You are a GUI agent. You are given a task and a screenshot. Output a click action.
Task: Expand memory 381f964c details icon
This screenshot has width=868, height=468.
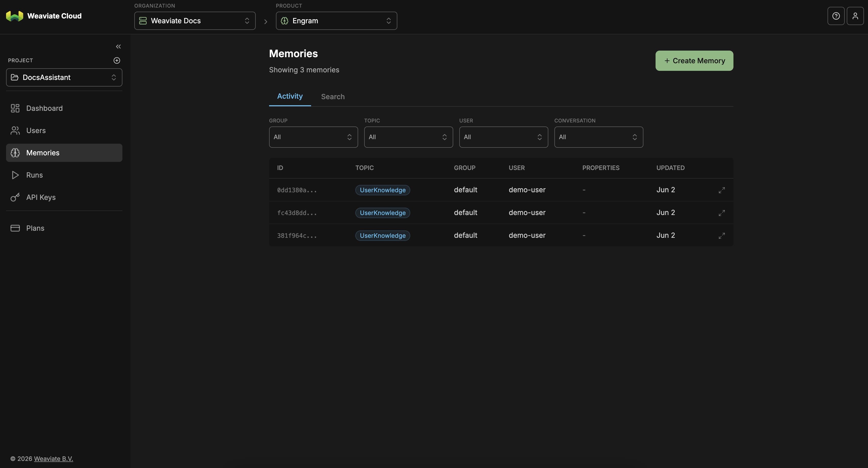(x=721, y=236)
